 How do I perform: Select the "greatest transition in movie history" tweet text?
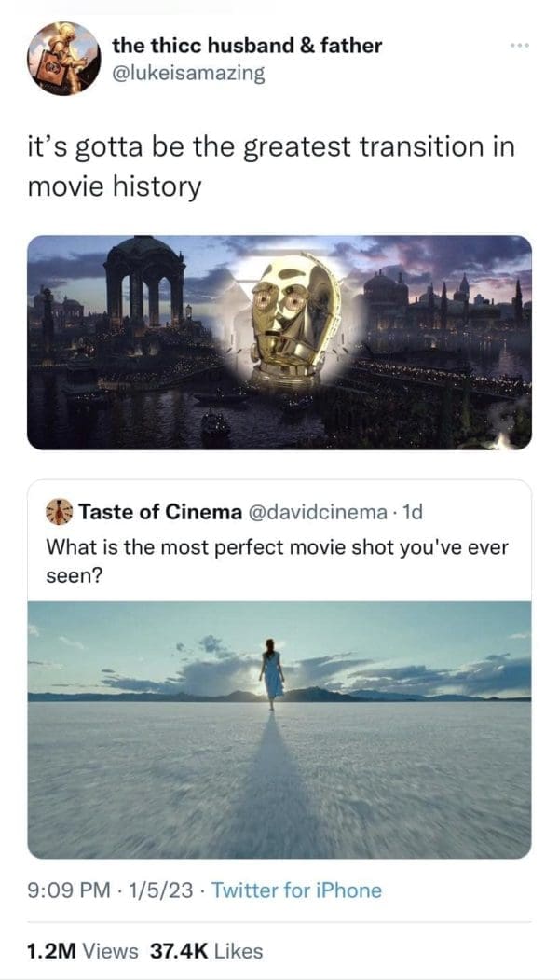coord(270,167)
